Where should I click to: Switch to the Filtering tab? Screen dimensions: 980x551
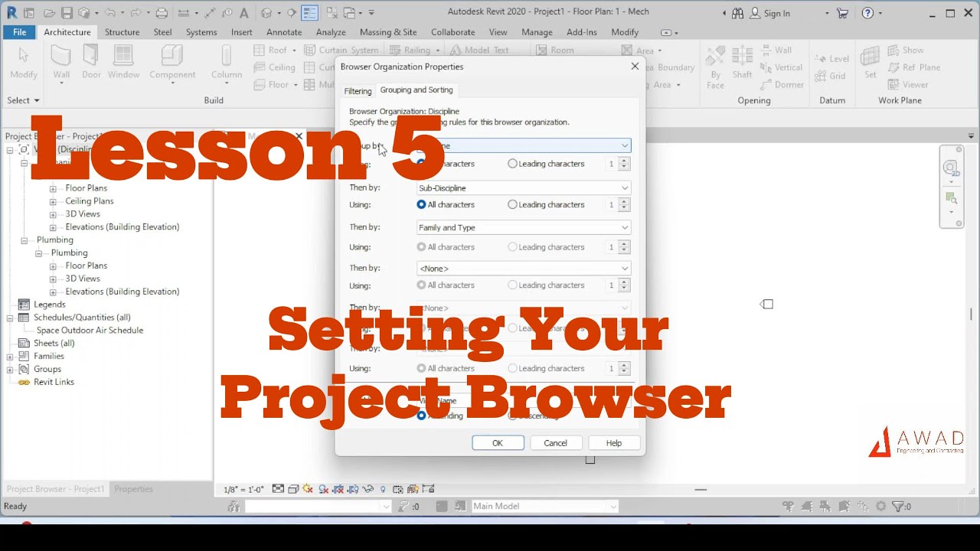pyautogui.click(x=358, y=91)
